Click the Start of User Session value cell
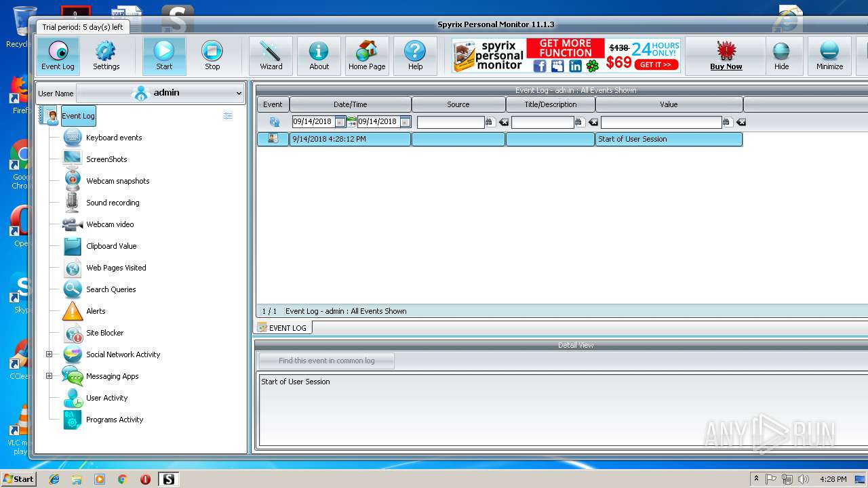Screen dimensions: 868x488 point(669,139)
